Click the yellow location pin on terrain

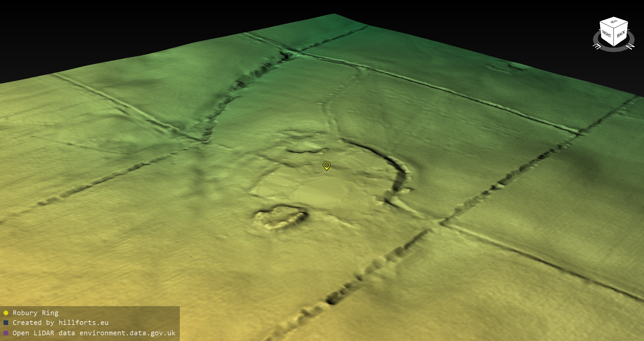(326, 165)
